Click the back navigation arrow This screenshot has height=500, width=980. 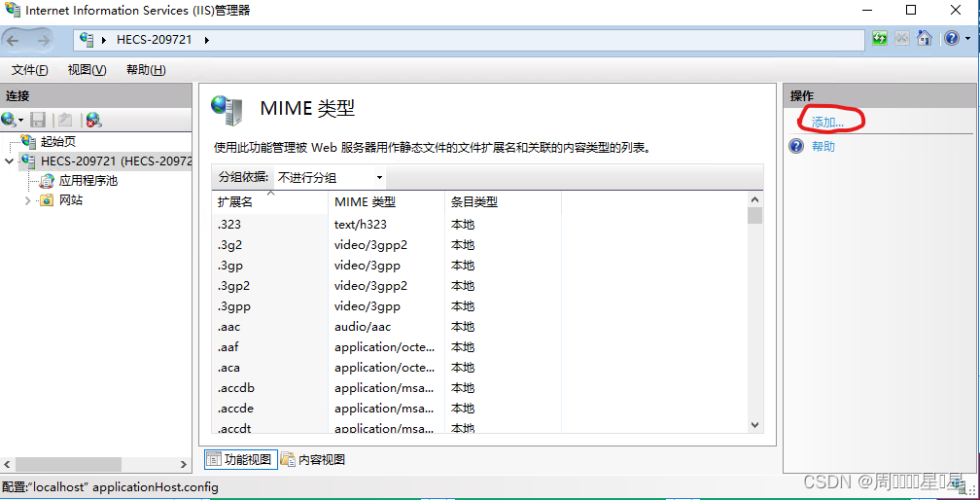[14, 40]
